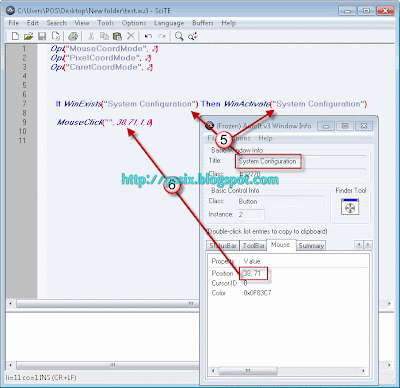
Task: Click the status bar li=11 co=1 text
Action: point(41,378)
